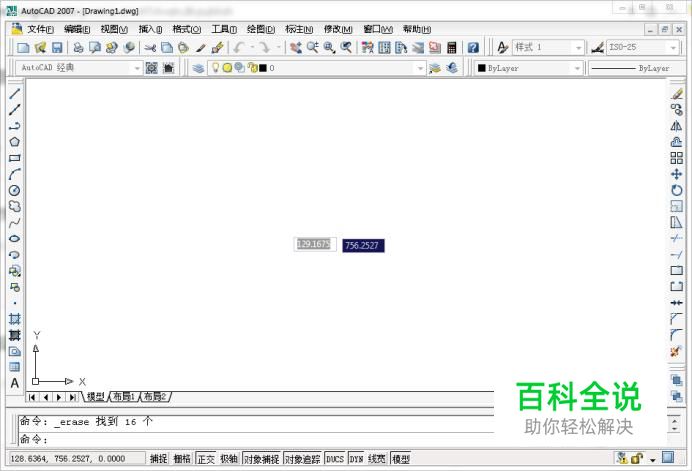Click the Erase tool in modify toolbar
Screen dimensions: 692x471
[677, 94]
